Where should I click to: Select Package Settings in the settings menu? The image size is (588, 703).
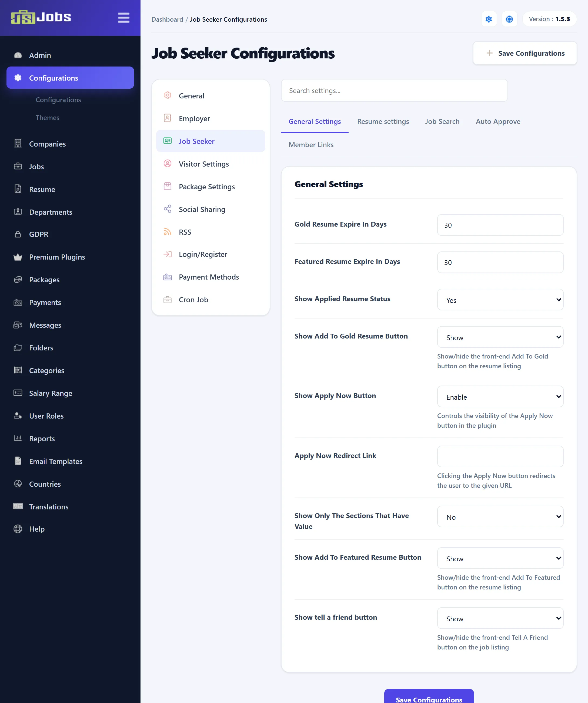211,187
